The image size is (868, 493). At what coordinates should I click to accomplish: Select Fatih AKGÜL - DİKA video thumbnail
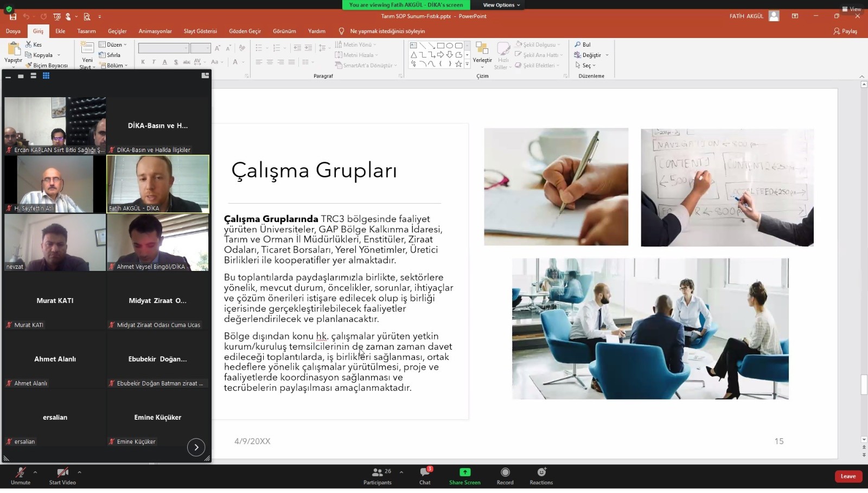(158, 184)
